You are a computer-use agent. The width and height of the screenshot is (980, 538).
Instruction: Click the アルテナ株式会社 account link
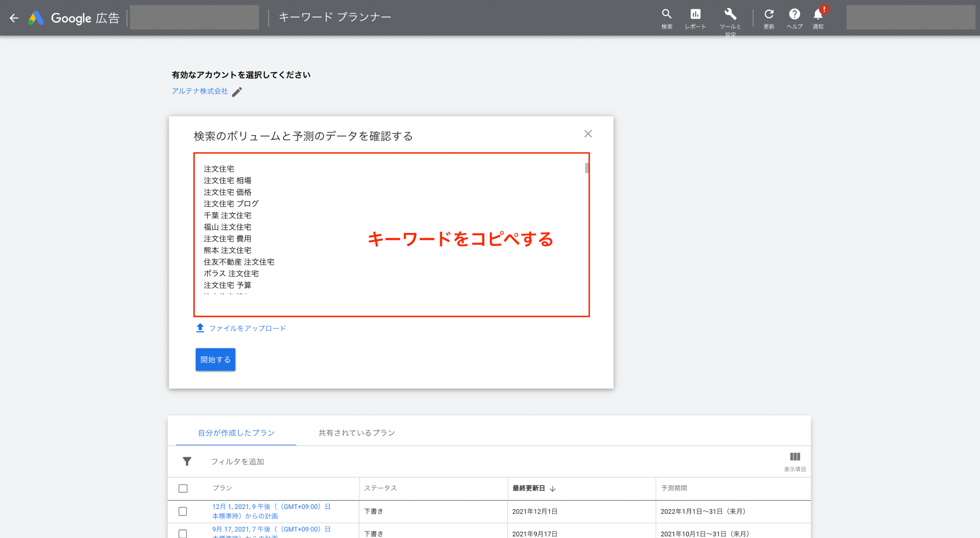200,91
